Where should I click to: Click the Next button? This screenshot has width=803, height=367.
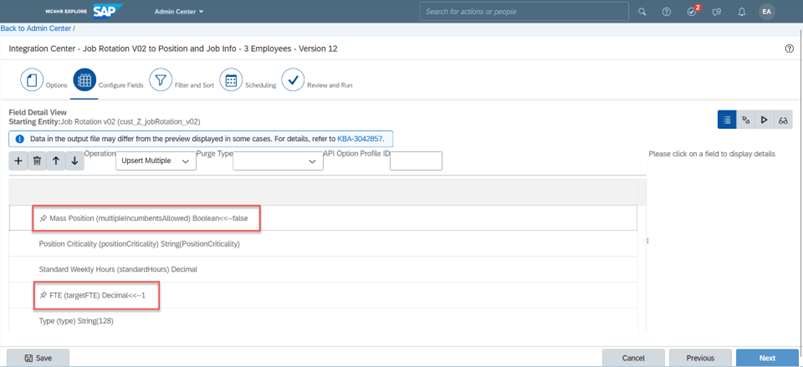click(767, 358)
